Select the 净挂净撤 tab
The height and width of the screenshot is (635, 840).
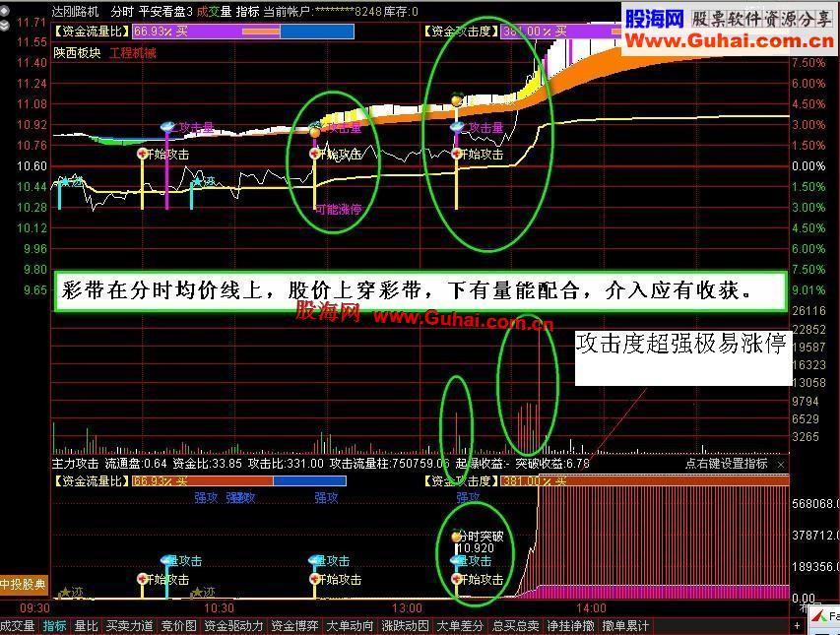point(570,626)
